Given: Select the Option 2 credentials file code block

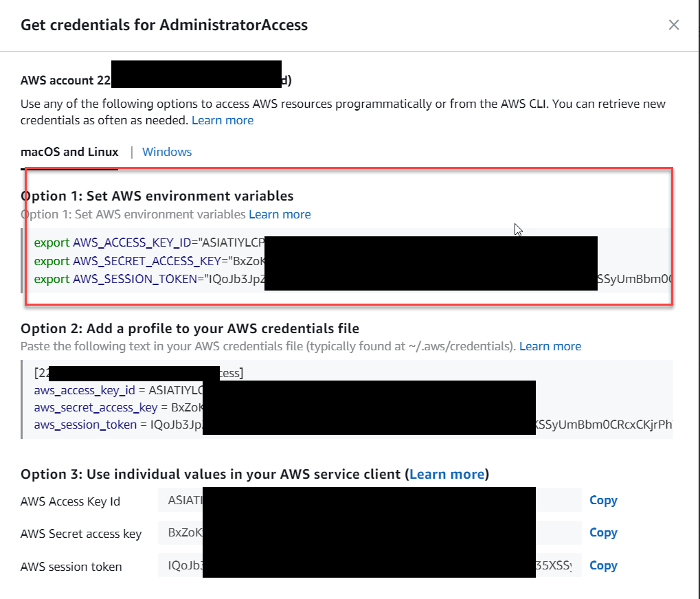Looking at the screenshot, I should pyautogui.click(x=343, y=398).
